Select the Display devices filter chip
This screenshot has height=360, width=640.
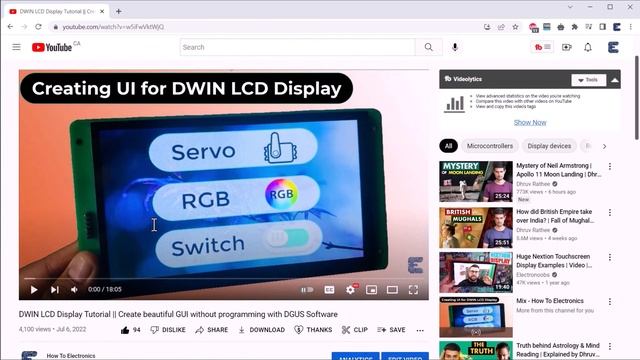[x=549, y=146]
